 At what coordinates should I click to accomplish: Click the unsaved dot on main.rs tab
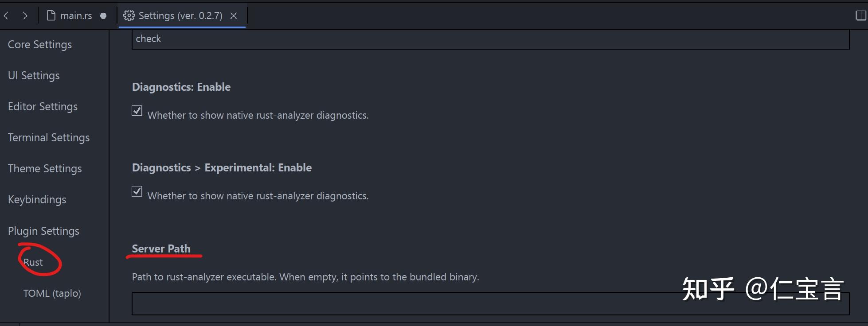pyautogui.click(x=103, y=16)
